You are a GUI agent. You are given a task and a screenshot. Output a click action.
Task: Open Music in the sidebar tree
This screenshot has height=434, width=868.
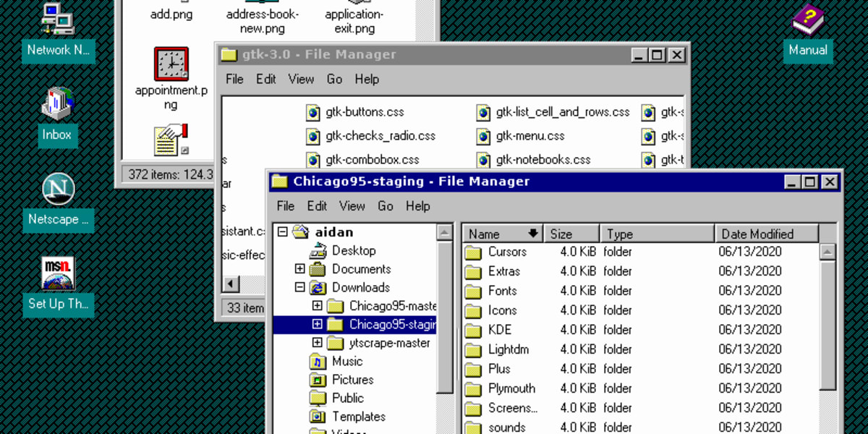click(x=347, y=362)
